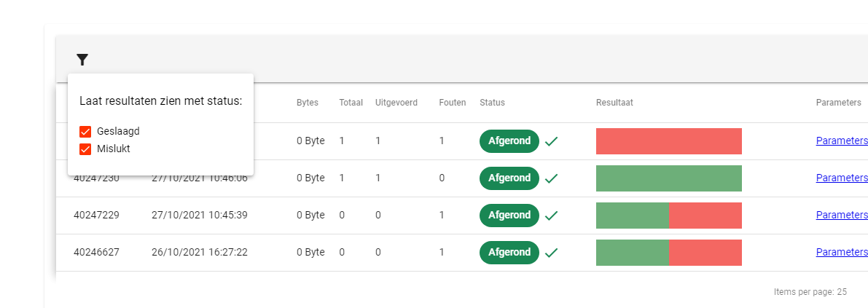
Task: Click the filter funnel icon
Action: tap(82, 60)
